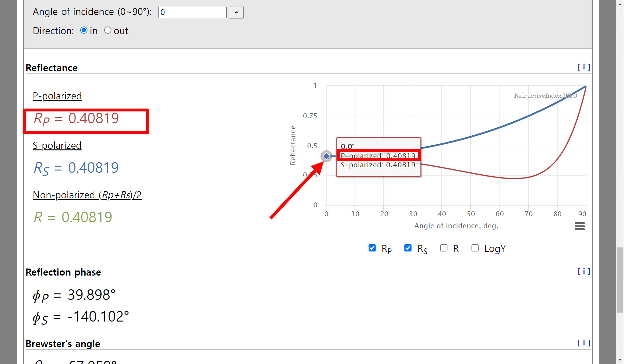Click the Reflectance info [i] link
624x364 pixels.
tap(584, 67)
